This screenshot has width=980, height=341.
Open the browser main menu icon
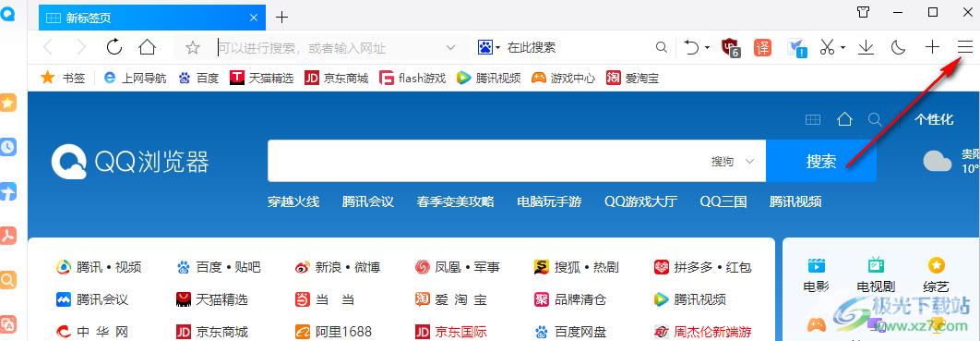(965, 47)
